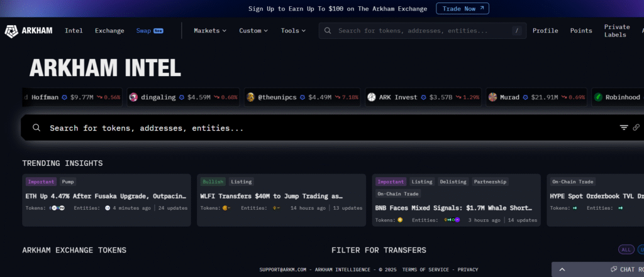
Task: Click the '3 hours ago' timestamp on BNB card
Action: tap(485, 220)
